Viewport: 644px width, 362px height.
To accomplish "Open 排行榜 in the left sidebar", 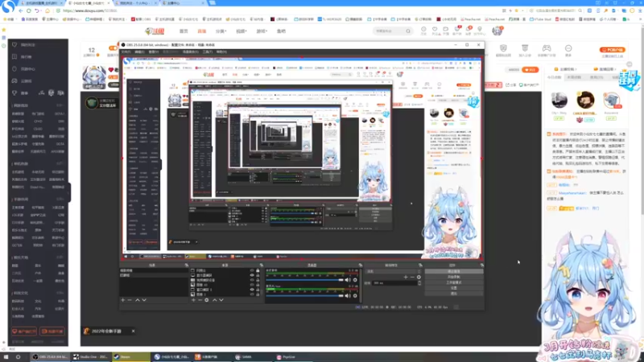I will point(26,57).
